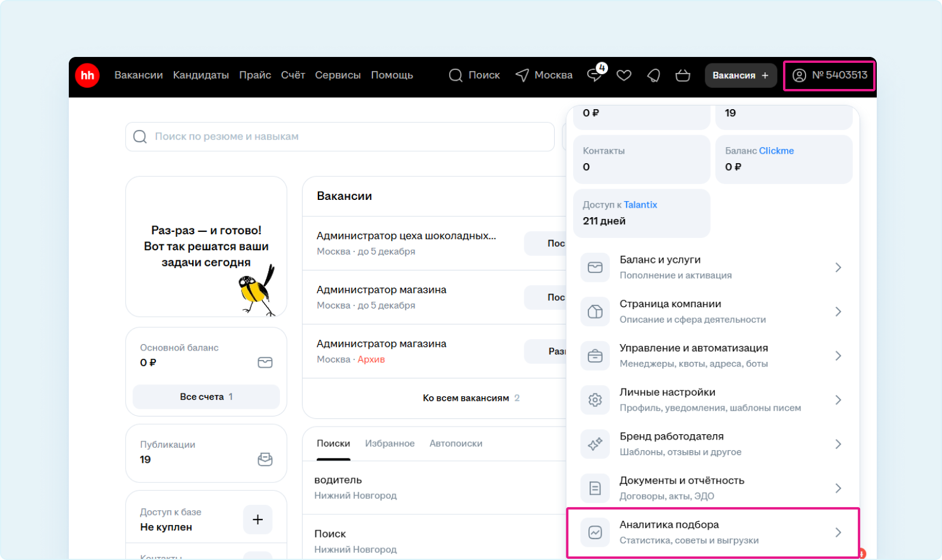Focus the resume and skills search field
The height and width of the screenshot is (560, 942).
pos(340,136)
